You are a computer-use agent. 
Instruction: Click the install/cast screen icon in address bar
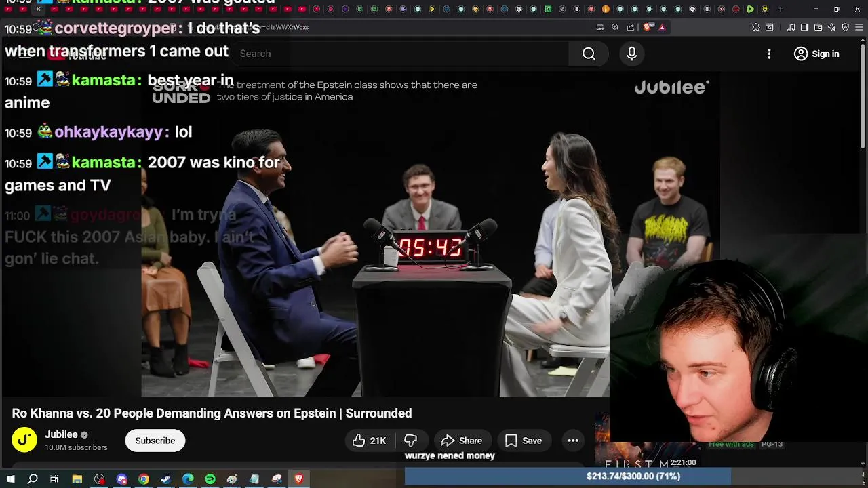pos(600,27)
